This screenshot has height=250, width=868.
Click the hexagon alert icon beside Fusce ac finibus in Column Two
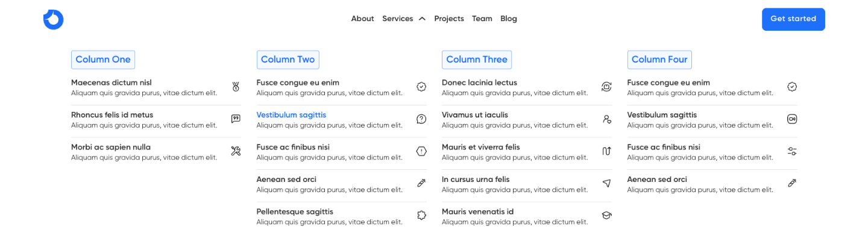tap(421, 151)
